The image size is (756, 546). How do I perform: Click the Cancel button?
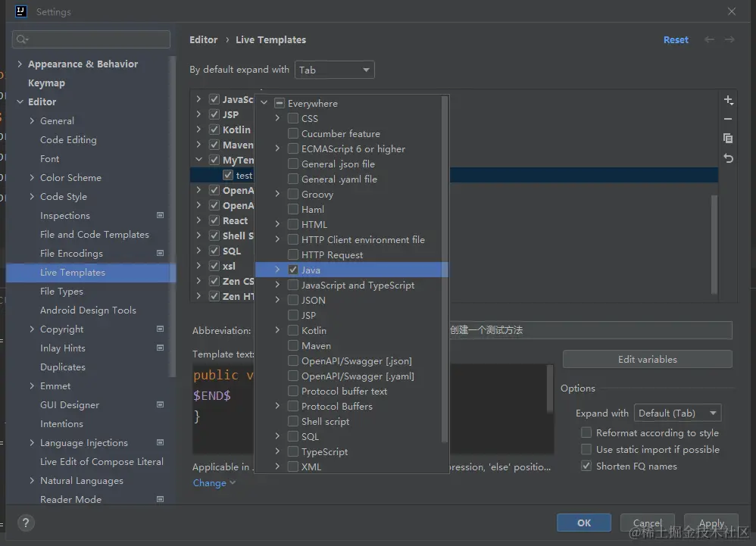point(648,523)
